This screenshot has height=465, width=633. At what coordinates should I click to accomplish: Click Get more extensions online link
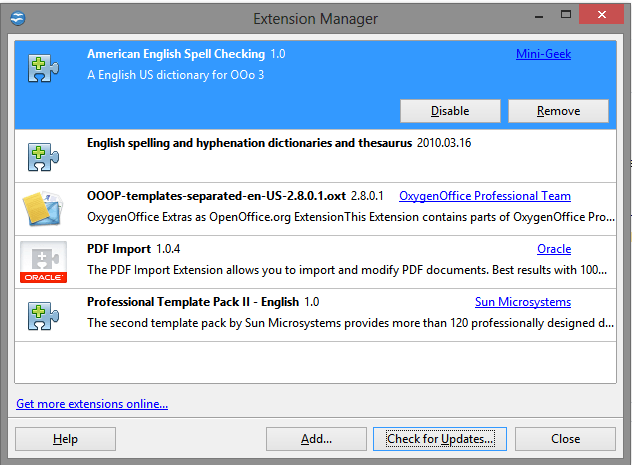[x=92, y=404]
